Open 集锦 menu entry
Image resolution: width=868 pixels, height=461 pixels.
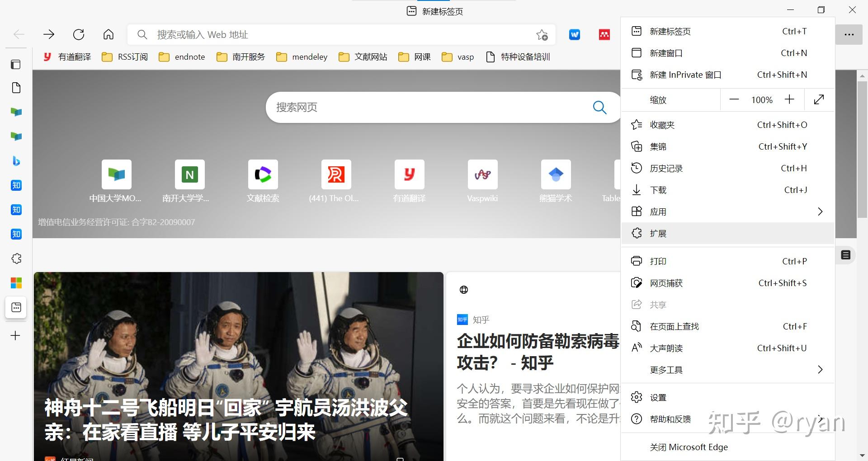(x=728, y=146)
